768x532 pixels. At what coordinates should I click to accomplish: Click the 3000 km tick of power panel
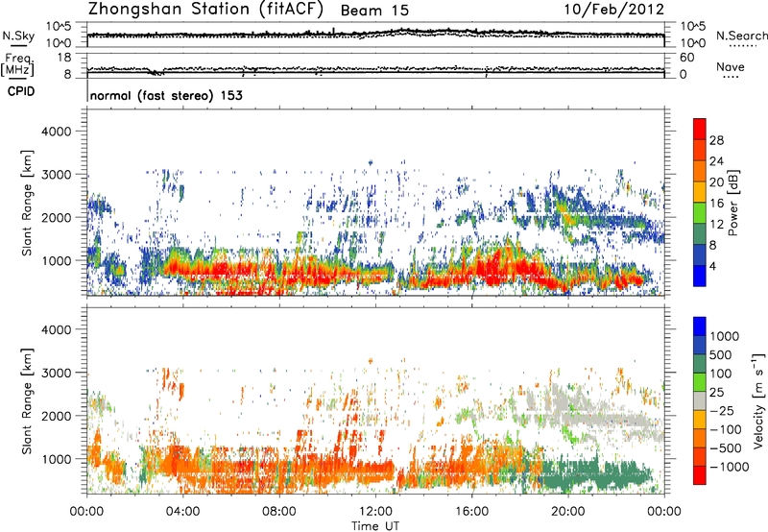[56, 175]
